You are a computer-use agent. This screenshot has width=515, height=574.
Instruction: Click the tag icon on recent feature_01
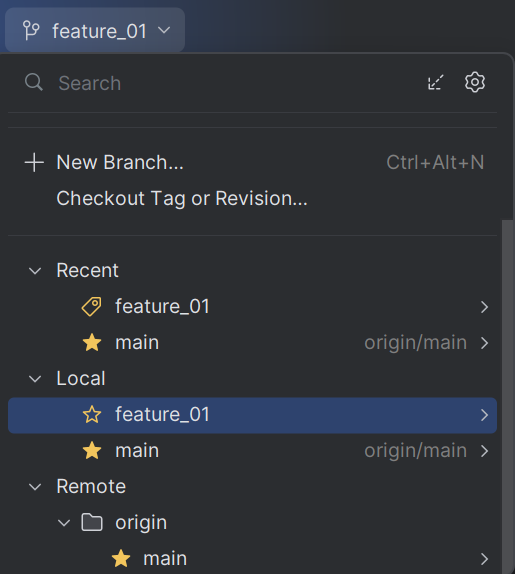92,306
